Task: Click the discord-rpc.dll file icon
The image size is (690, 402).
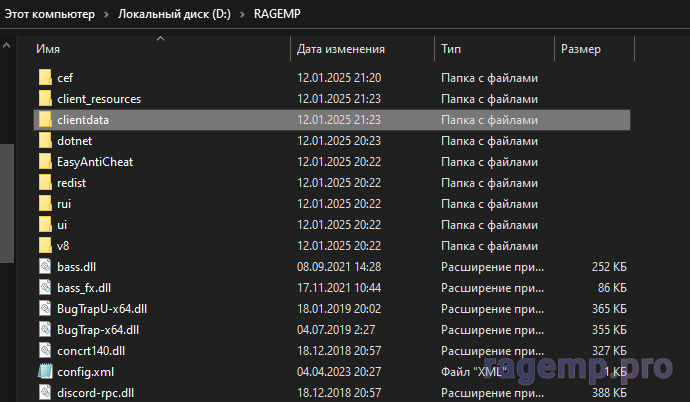Action: tap(45, 393)
